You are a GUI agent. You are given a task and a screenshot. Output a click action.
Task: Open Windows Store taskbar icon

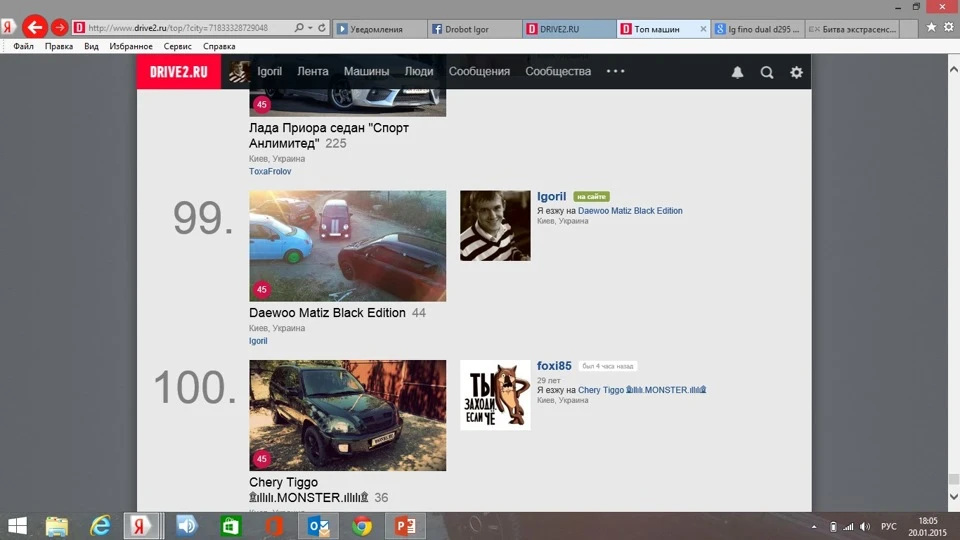pos(231,526)
